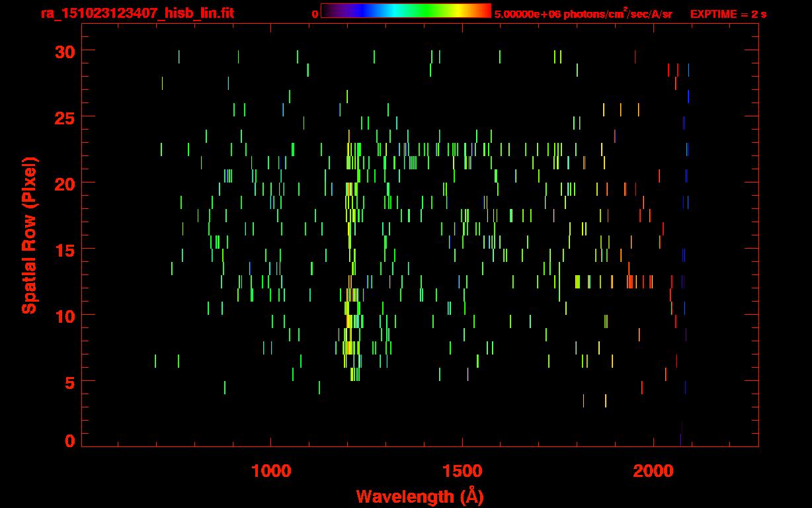Click the Spatial Row (Pixel) axis title
The height and width of the screenshot is (508, 812).
coord(29,235)
